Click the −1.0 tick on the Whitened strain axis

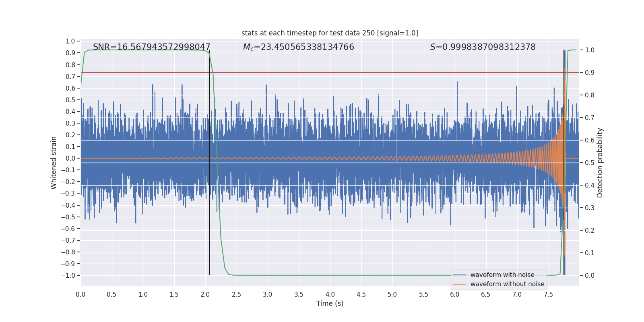[68, 275]
